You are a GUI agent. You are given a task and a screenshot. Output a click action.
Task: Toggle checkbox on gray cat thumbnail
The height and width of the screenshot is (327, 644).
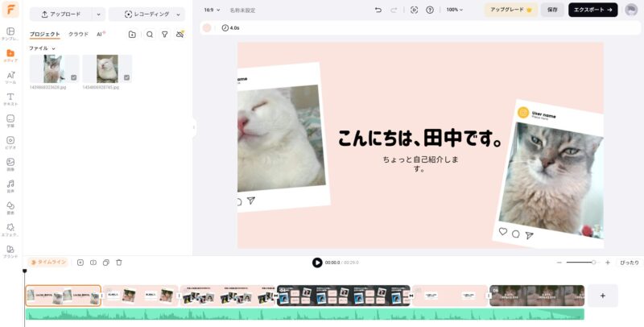[x=74, y=77]
